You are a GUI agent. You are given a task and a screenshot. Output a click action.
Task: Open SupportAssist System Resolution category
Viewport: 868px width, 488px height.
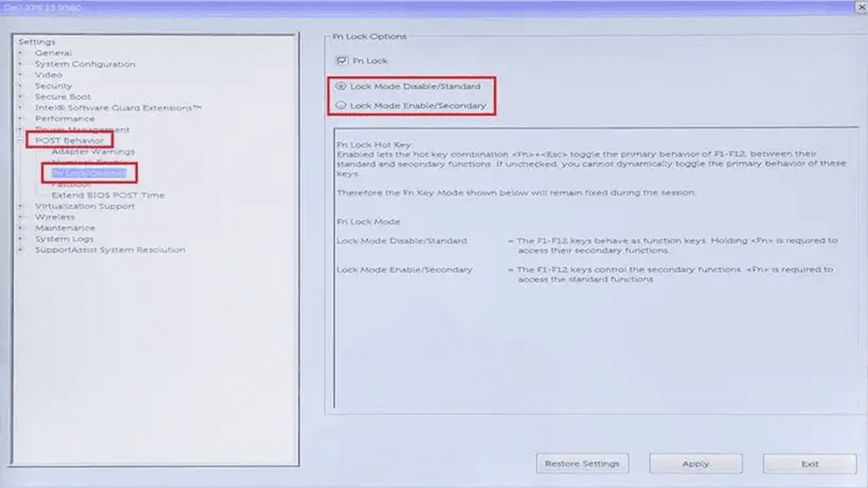(110, 250)
